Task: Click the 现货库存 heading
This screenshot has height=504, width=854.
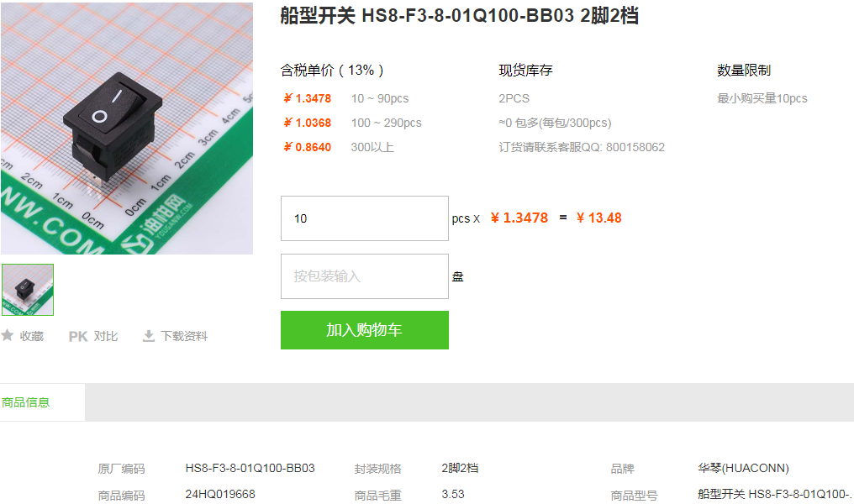Action: tap(525, 71)
